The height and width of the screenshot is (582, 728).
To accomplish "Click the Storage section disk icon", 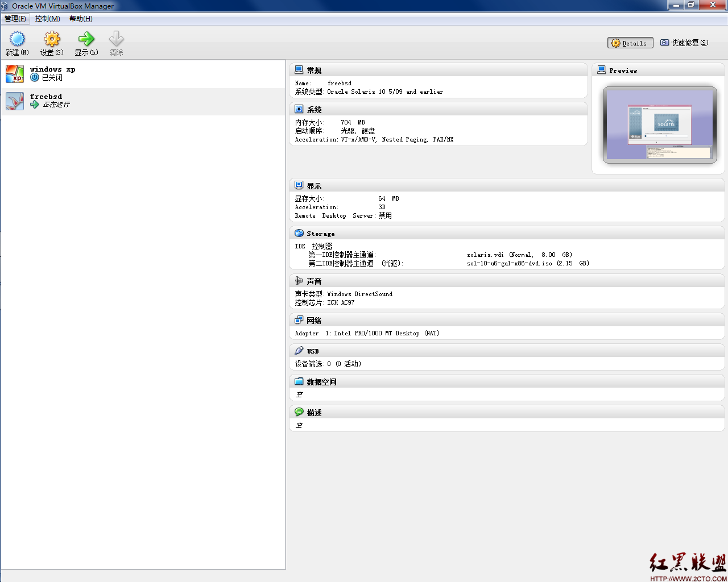I will click(299, 233).
